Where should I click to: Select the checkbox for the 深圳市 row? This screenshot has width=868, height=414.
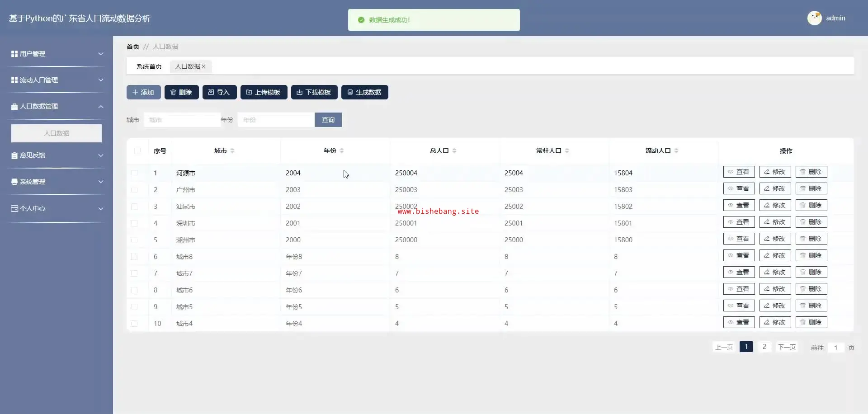134,223
